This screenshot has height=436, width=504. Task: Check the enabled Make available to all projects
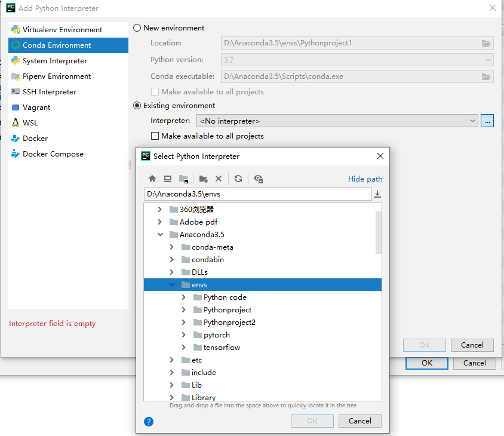tap(155, 136)
